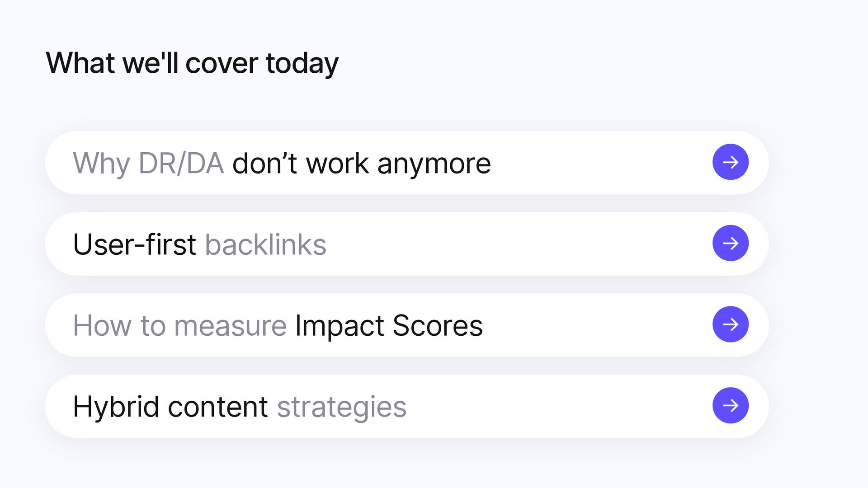Select the gray 'Why DR/DA' text
Image resolution: width=868 pixels, height=488 pixels.
click(x=148, y=163)
